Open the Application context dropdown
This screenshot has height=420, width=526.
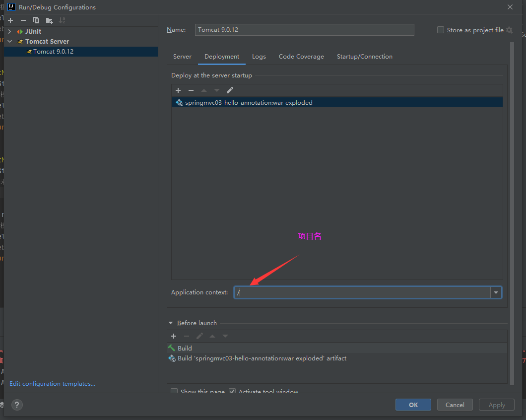(496, 292)
